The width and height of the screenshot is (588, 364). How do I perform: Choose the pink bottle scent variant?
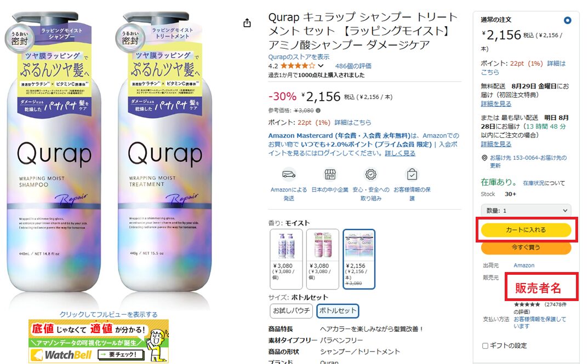pos(323,259)
